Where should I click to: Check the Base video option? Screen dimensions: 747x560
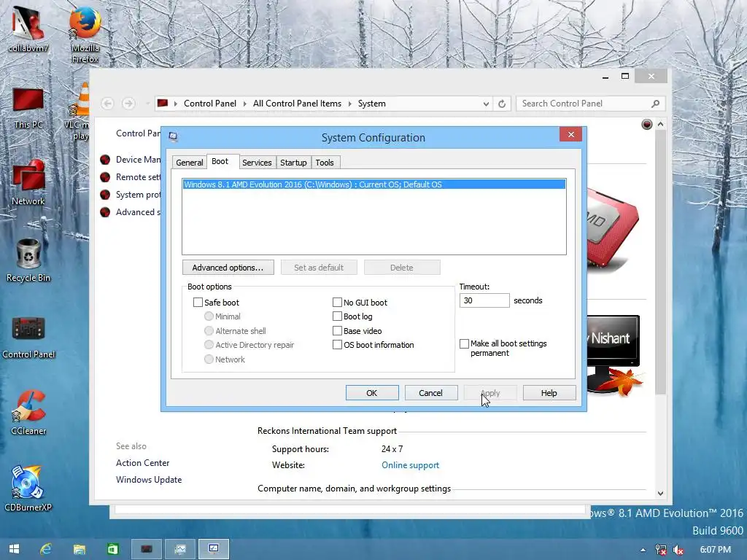coord(337,330)
